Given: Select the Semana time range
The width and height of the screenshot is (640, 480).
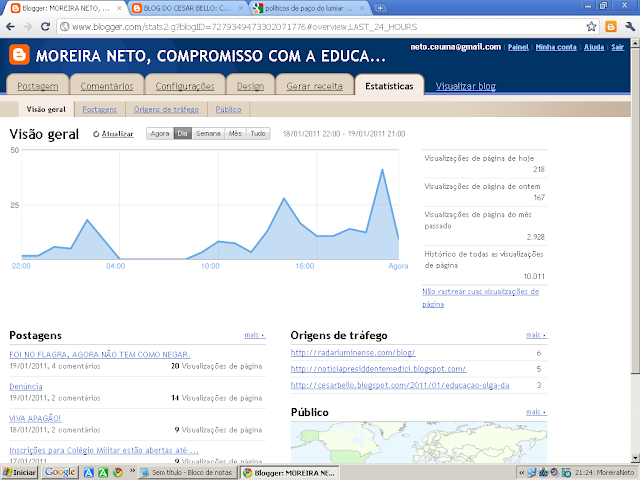Looking at the screenshot, I should click(x=208, y=133).
